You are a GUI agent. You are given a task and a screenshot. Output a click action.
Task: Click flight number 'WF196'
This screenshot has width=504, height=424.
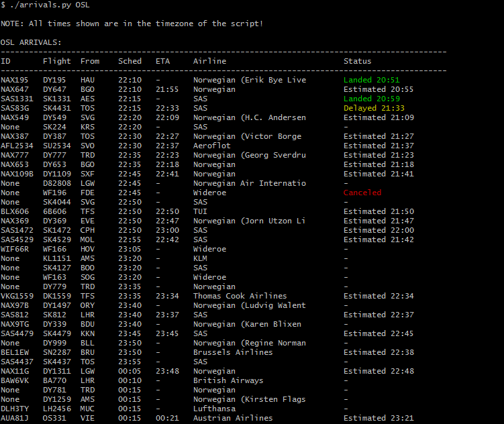pyautogui.click(x=54, y=193)
